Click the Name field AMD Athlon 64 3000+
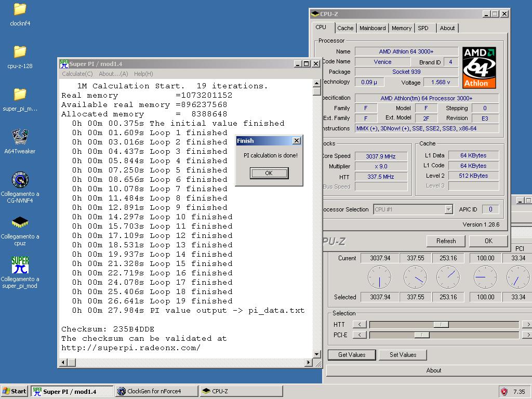The height and width of the screenshot is (399, 532). coord(406,51)
